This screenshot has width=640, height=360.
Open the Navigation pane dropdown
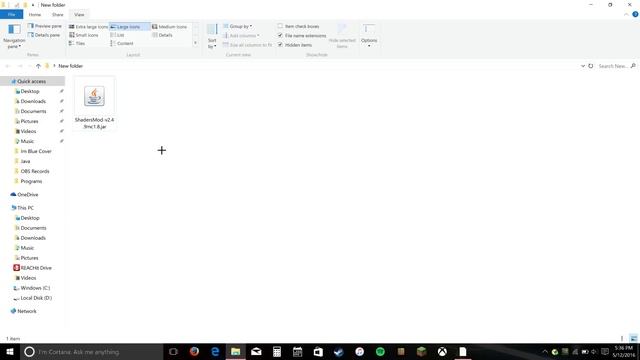(14, 36)
